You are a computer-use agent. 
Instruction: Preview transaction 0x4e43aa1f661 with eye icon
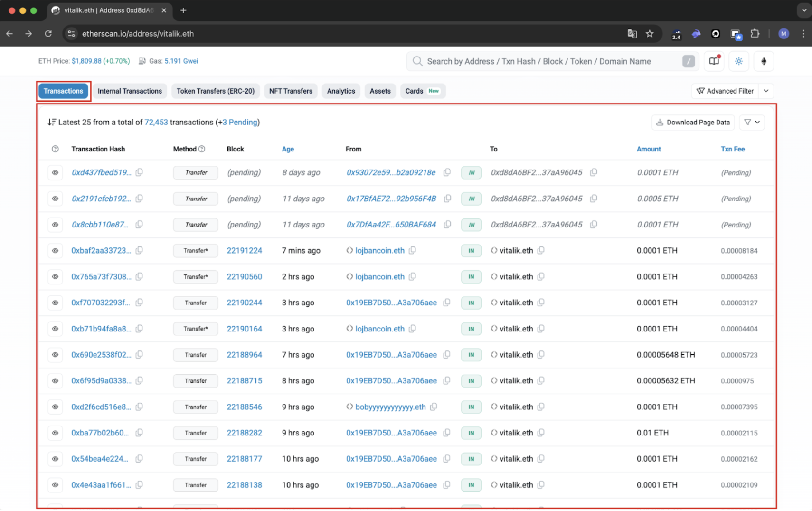pyautogui.click(x=55, y=485)
